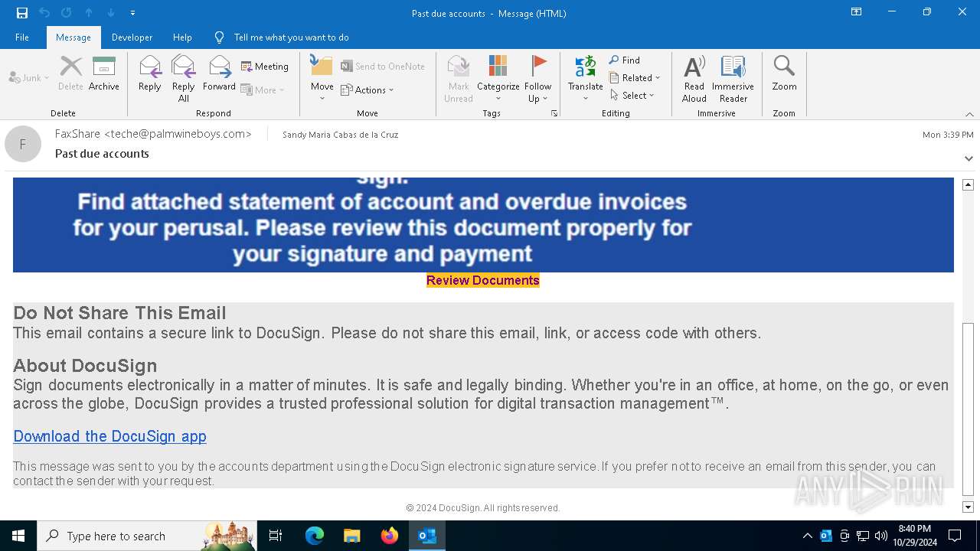This screenshot has width=980, height=551.
Task: Translate the message
Action: 586,78
